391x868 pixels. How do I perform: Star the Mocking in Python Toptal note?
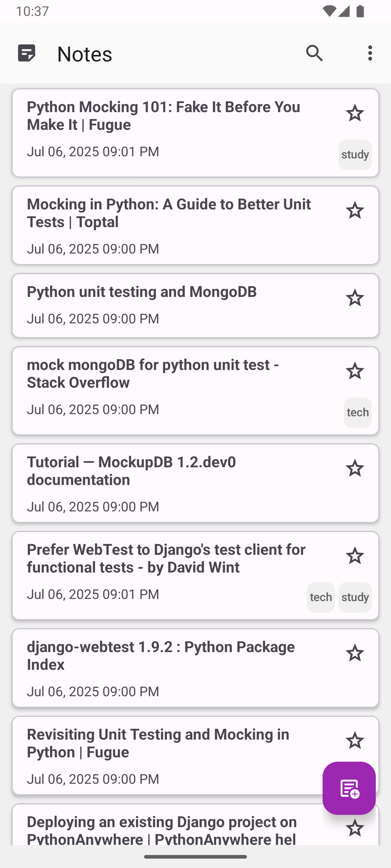coord(355,210)
